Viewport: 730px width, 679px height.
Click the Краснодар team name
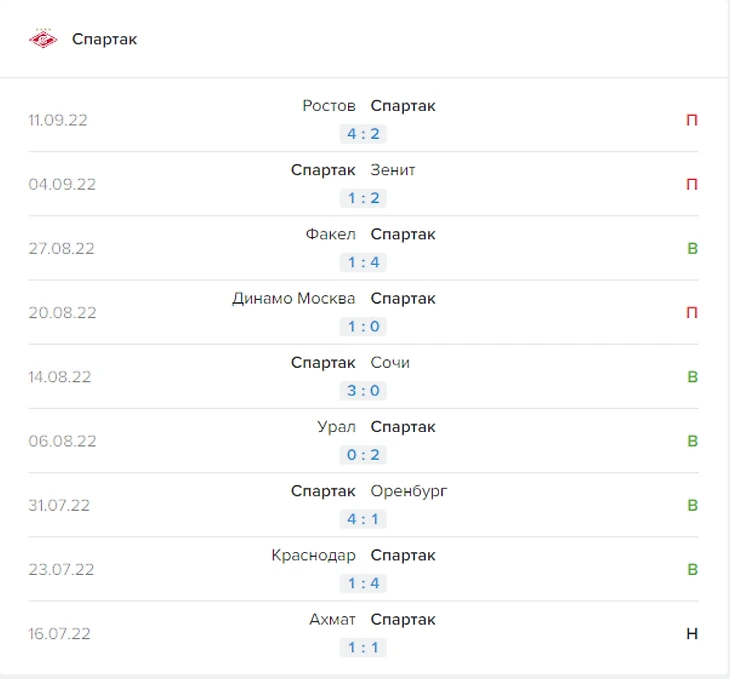pyautogui.click(x=313, y=556)
